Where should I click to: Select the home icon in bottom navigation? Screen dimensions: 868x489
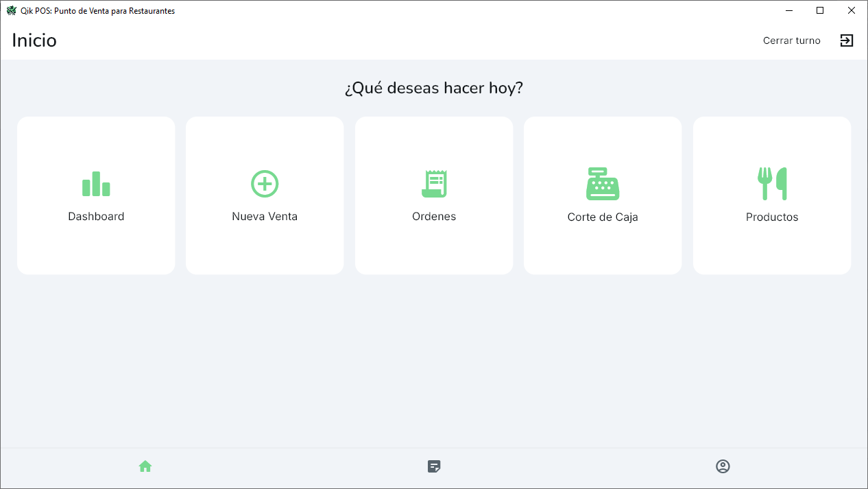coord(145,466)
